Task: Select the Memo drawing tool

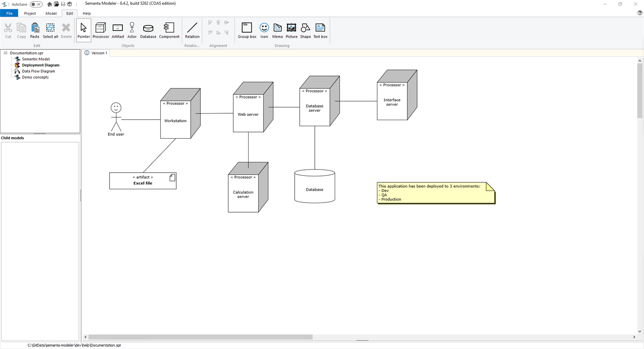Action: point(277,29)
